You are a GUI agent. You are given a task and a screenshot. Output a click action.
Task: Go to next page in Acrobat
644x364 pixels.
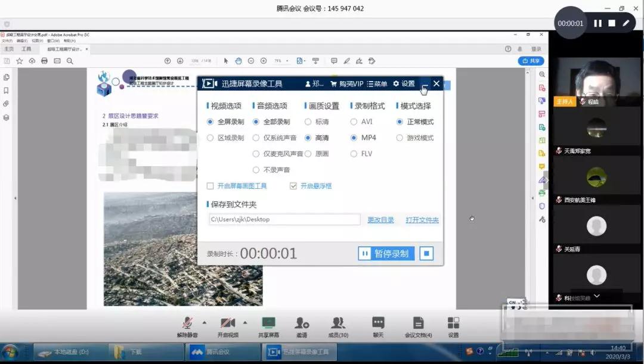click(x=180, y=61)
